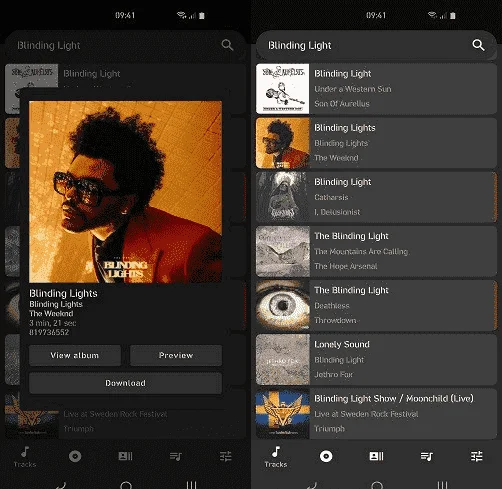Select Lonely Sound by Jethro Fox
The height and width of the screenshot is (489, 502).
pyautogui.click(x=376, y=359)
